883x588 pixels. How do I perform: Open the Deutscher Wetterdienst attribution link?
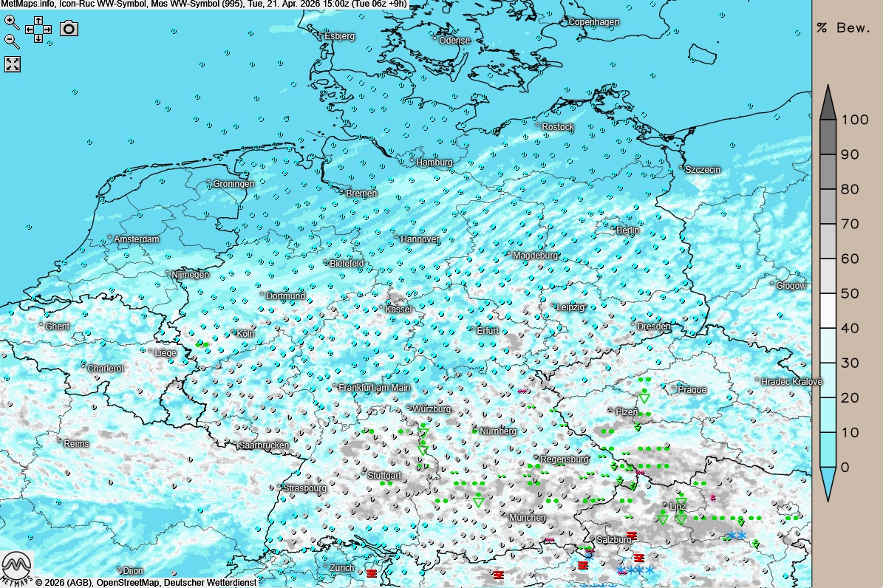click(210, 583)
